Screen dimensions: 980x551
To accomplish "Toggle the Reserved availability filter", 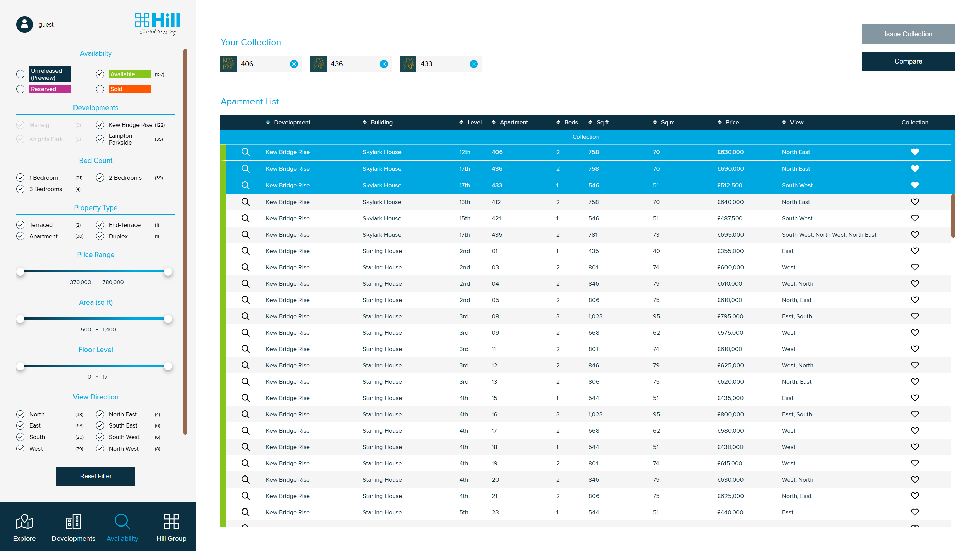I will tap(20, 89).
